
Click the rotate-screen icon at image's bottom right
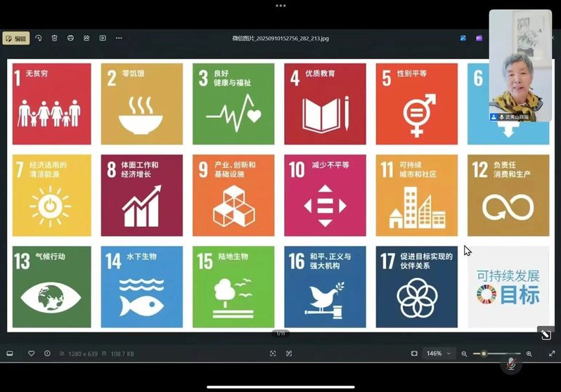(546, 335)
